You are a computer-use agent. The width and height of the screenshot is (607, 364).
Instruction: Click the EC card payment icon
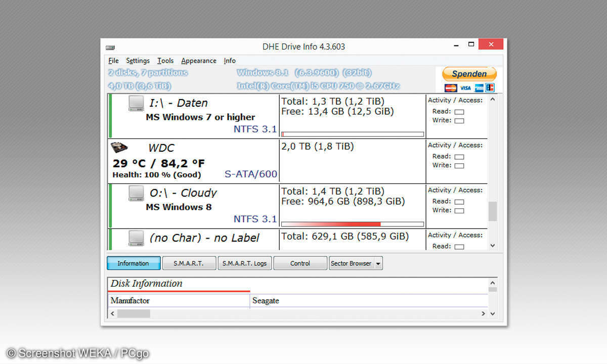[490, 88]
